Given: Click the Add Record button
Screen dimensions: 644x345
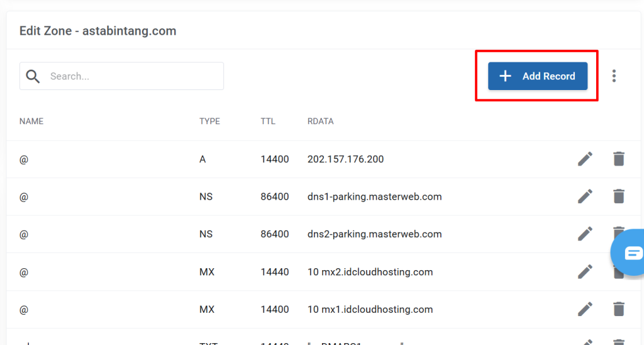Looking at the screenshot, I should pos(538,76).
